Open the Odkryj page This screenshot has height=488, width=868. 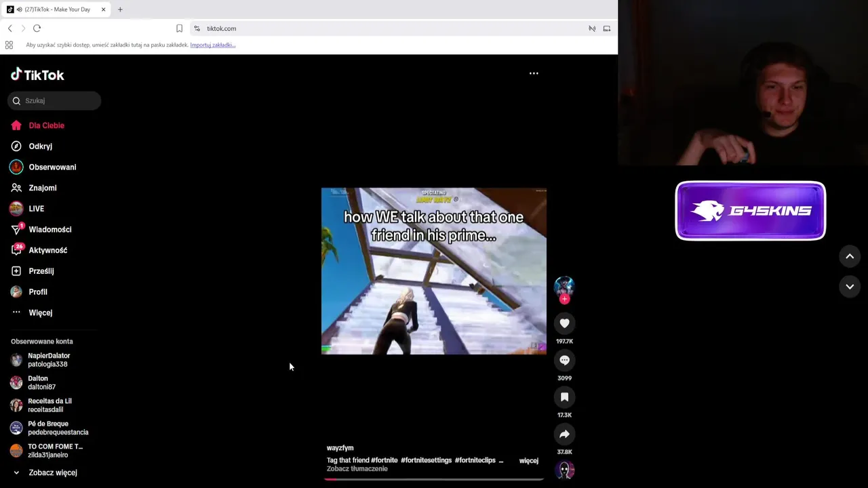tap(31, 146)
